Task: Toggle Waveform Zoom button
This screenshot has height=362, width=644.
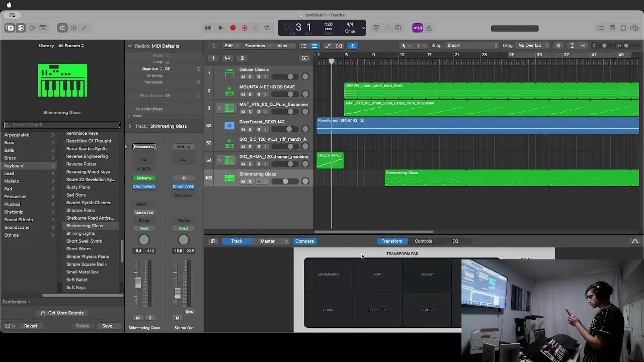Action: (558, 46)
